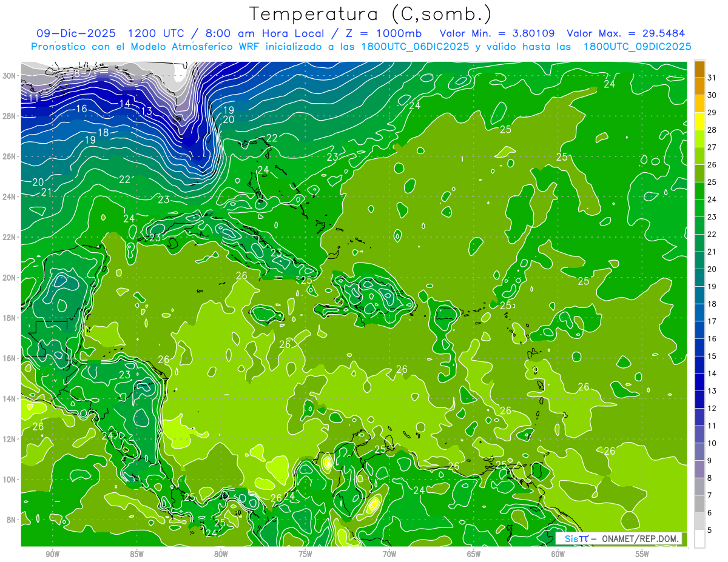Click the '24N' latitude axis label
The height and width of the screenshot is (562, 728).
9,196
